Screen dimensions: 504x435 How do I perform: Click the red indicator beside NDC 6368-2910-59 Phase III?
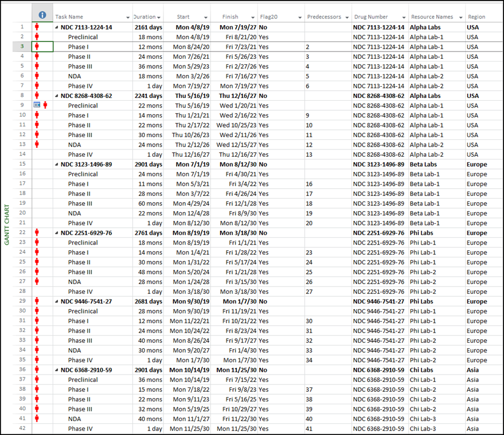point(37,409)
